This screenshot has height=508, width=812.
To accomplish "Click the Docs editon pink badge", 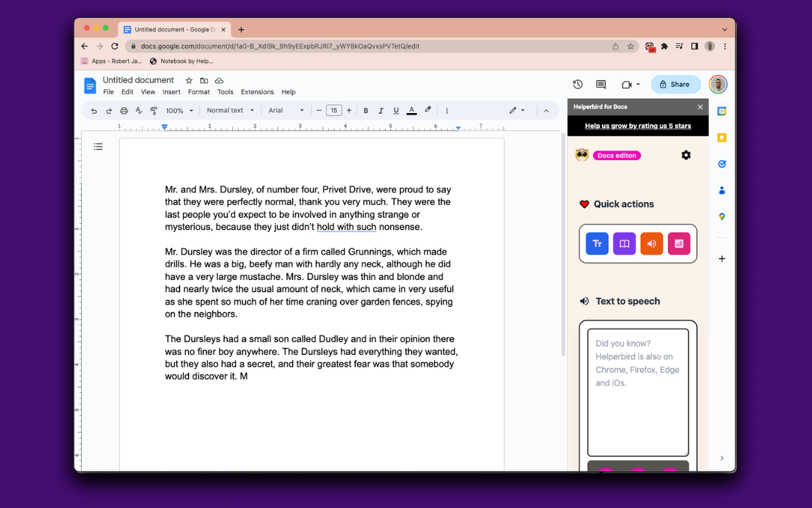I will pyautogui.click(x=617, y=156).
